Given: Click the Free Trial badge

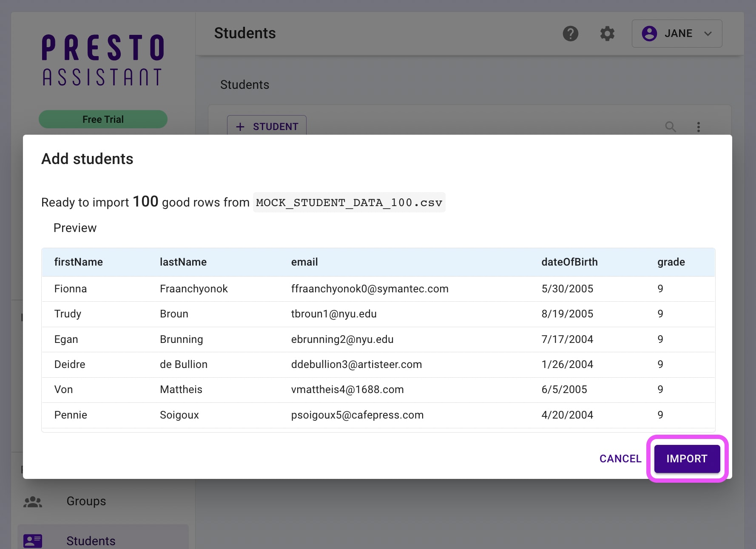Looking at the screenshot, I should 103,119.
